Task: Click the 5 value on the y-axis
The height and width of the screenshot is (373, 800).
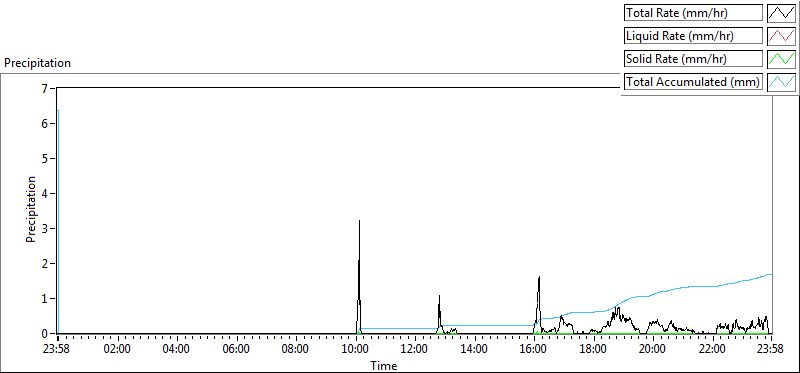Action: tap(44, 159)
